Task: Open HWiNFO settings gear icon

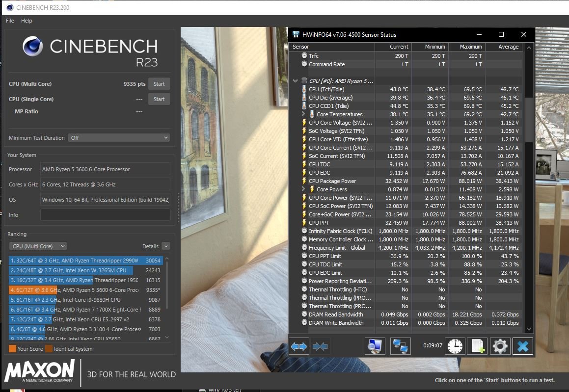Action: point(500,346)
